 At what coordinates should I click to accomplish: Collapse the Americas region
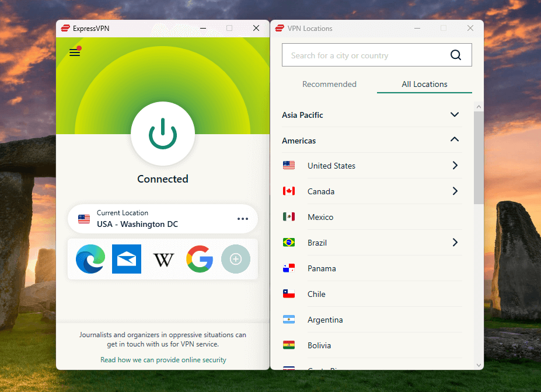372,141
